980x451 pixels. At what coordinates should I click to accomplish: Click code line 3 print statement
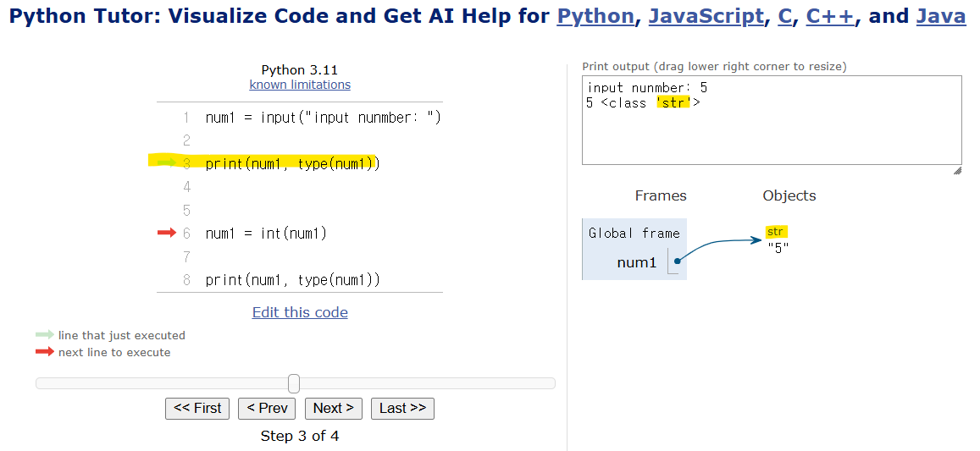click(292, 163)
